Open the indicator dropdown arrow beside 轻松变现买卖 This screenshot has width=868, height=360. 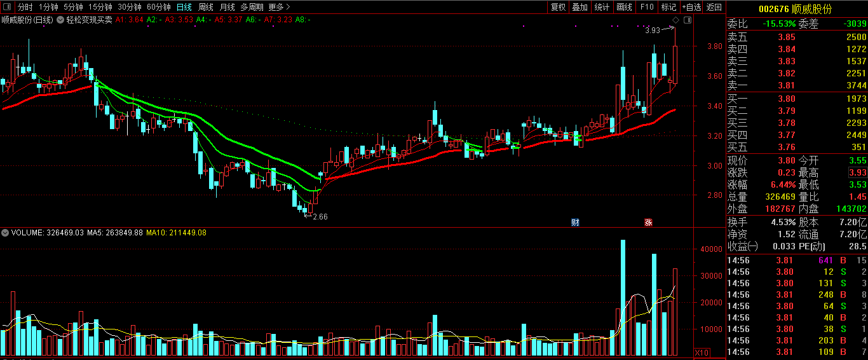[x=61, y=20]
